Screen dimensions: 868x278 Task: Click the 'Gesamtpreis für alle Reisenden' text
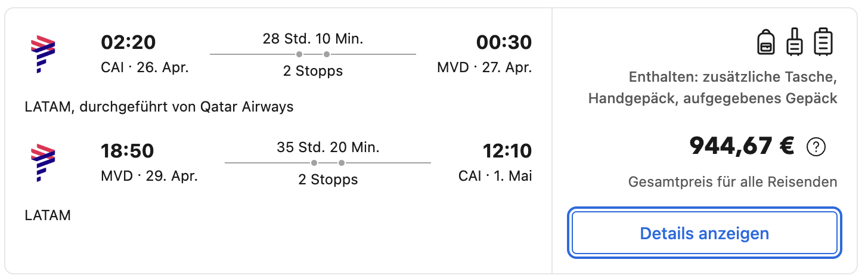(x=733, y=182)
